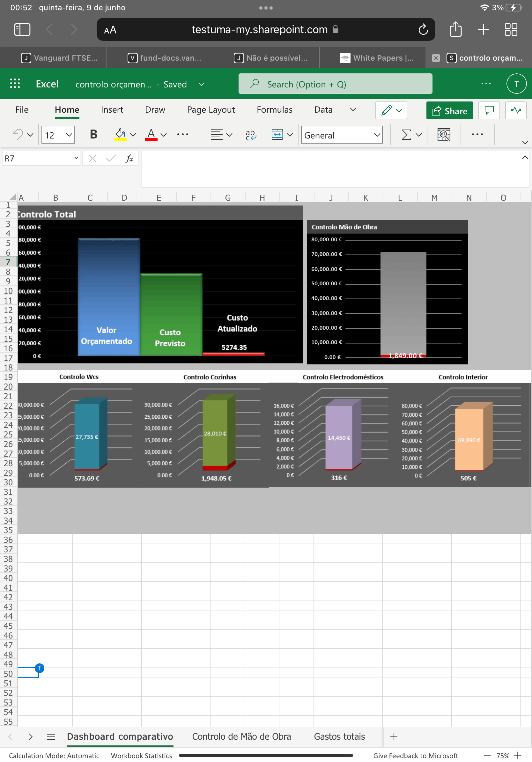Open the File menu
Image resolution: width=532 pixels, height=762 pixels.
(22, 109)
